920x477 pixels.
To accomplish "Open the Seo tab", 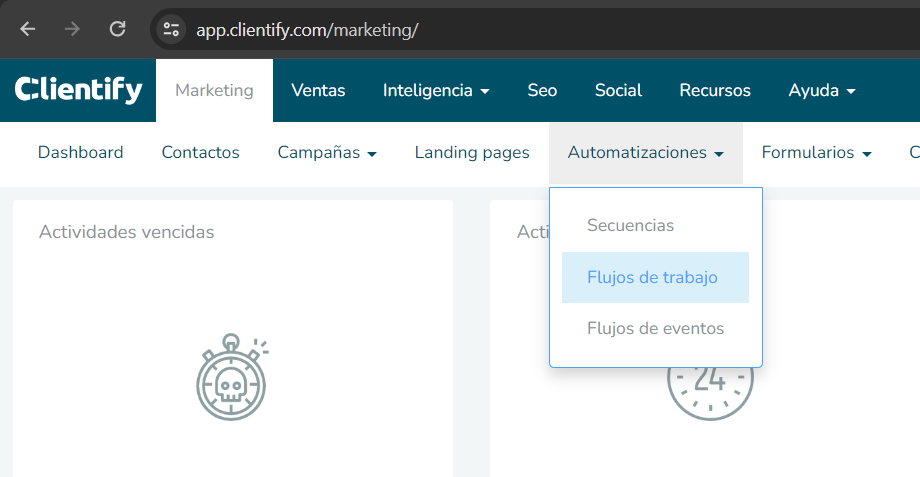I will pos(542,90).
